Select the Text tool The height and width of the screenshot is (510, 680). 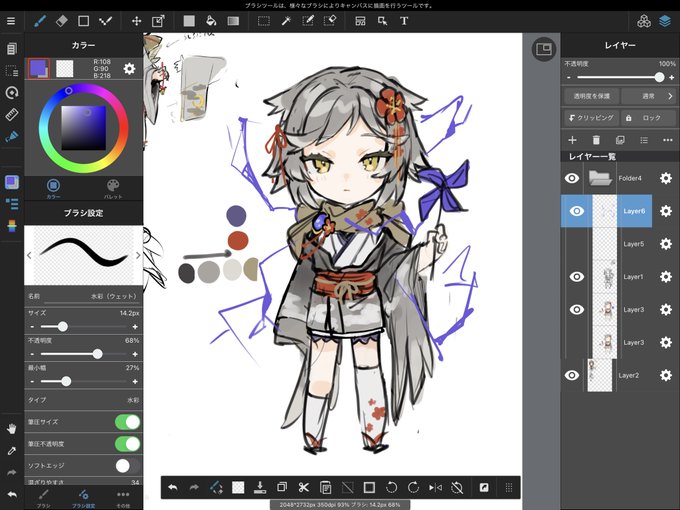pyautogui.click(x=404, y=21)
